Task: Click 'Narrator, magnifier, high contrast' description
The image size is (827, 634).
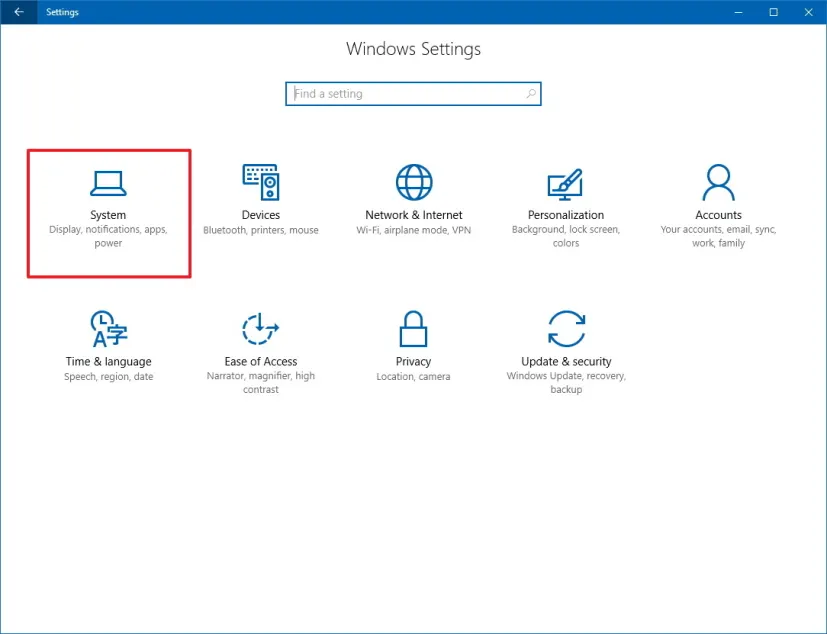Action: click(x=261, y=382)
